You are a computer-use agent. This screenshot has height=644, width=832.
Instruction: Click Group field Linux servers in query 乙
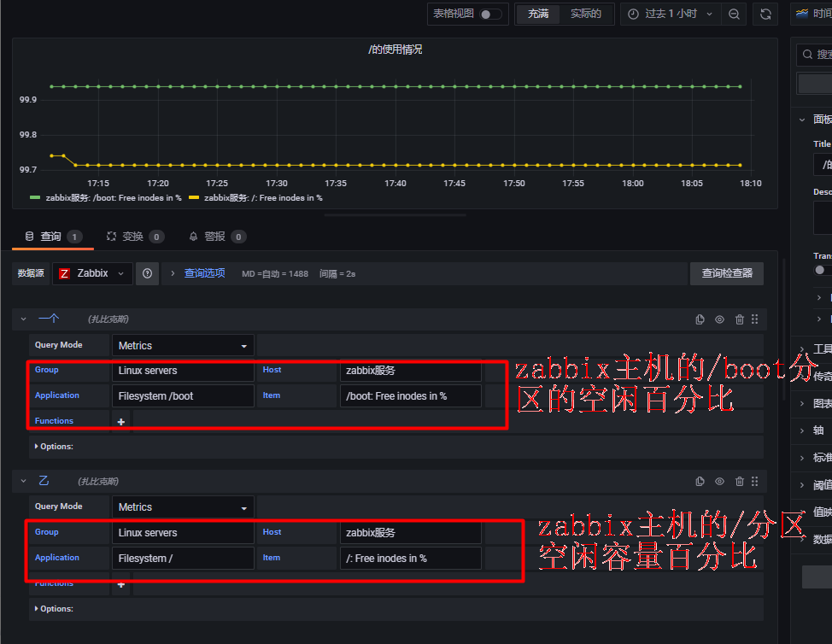tap(183, 533)
